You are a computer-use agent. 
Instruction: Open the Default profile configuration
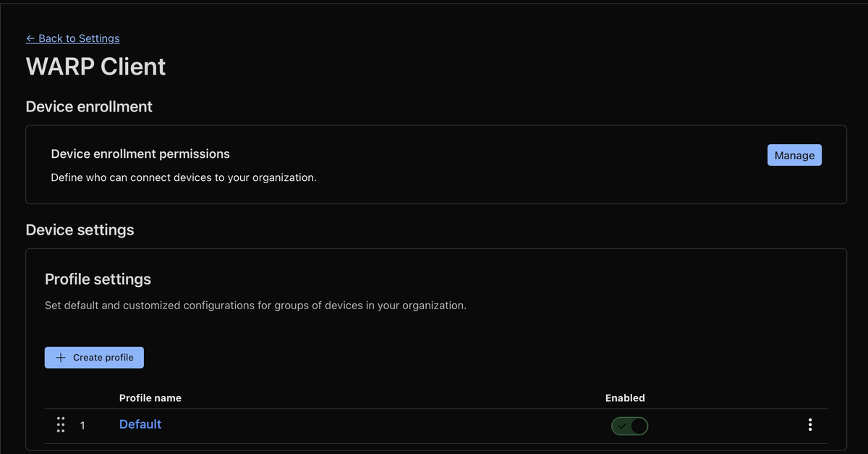[140, 424]
